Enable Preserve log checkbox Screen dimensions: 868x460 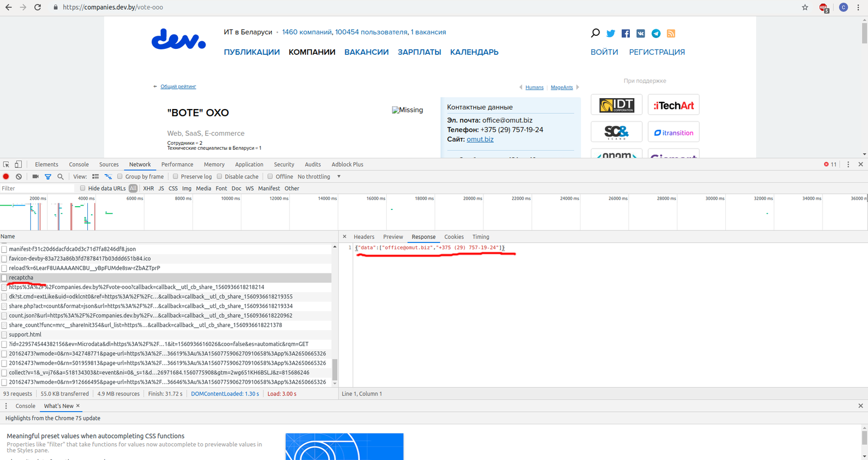(175, 176)
